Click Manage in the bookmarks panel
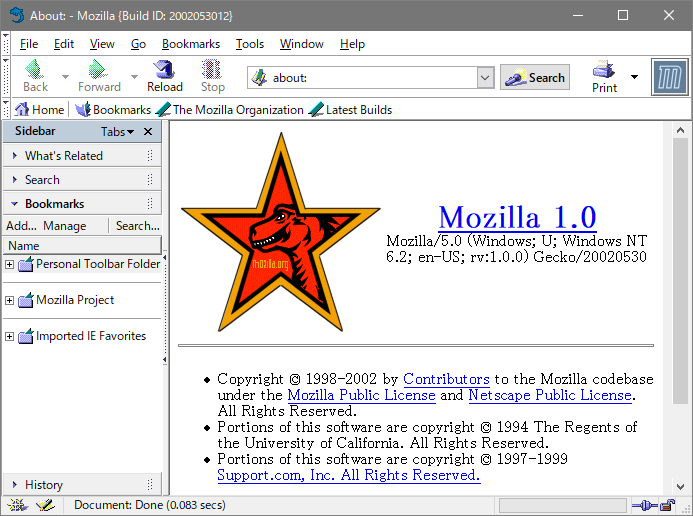Viewport: 693px width, 516px height. [x=65, y=226]
